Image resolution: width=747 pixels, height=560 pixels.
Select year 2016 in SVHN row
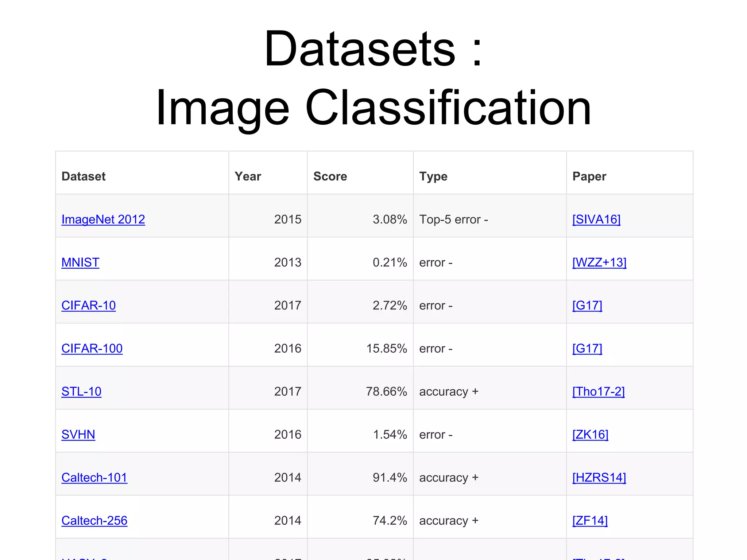click(288, 435)
